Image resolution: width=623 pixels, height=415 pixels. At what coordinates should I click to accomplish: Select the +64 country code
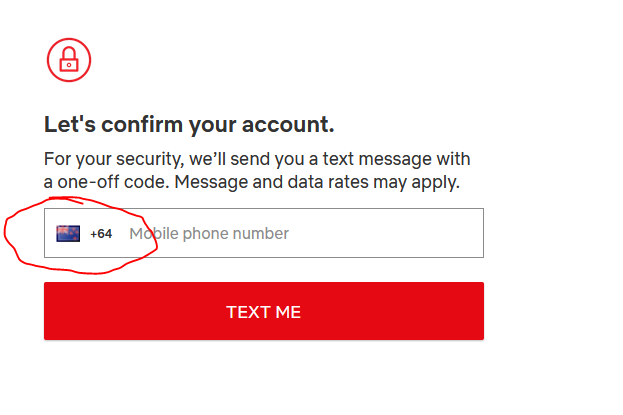tap(101, 234)
